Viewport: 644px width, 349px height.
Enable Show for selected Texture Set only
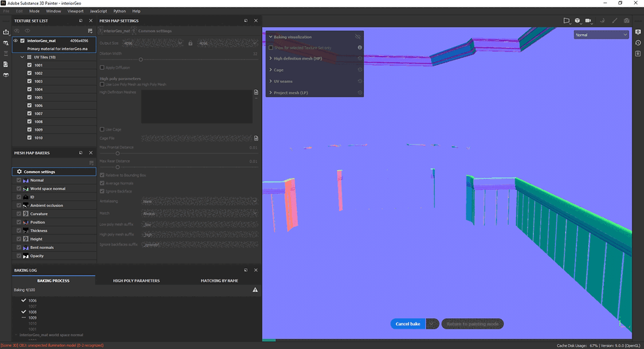point(271,47)
